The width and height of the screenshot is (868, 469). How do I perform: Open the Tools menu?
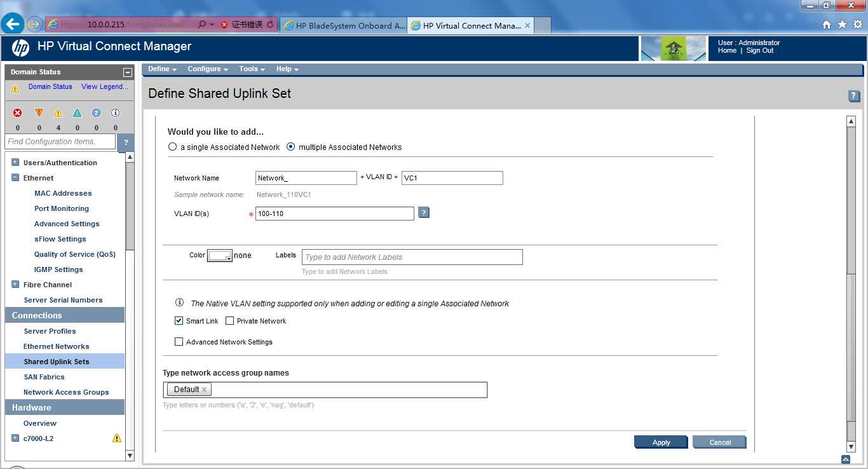pos(252,69)
